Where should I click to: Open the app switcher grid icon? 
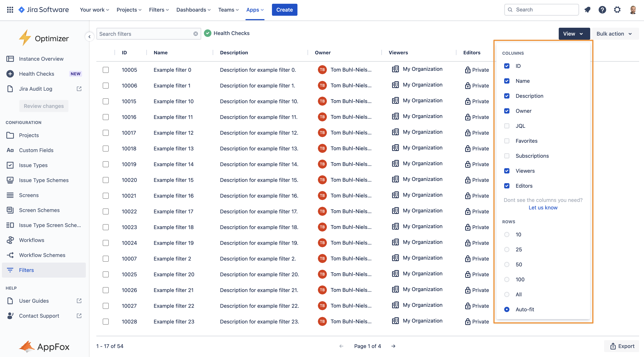[x=10, y=10]
